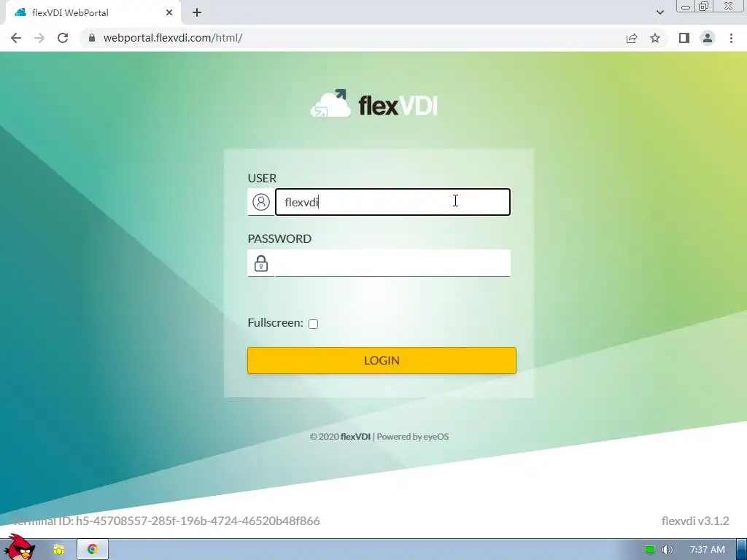The width and height of the screenshot is (747, 560).
Task: Click the USER label
Action: 262,178
